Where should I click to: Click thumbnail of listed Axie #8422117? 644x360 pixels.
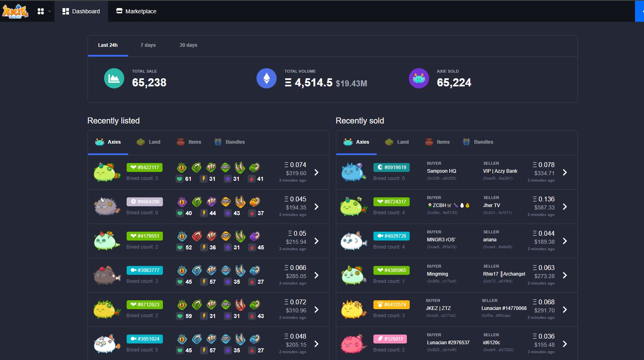point(107,172)
